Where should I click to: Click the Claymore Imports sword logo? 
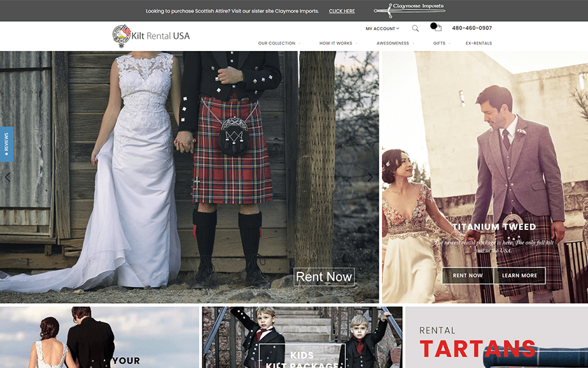click(410, 9)
